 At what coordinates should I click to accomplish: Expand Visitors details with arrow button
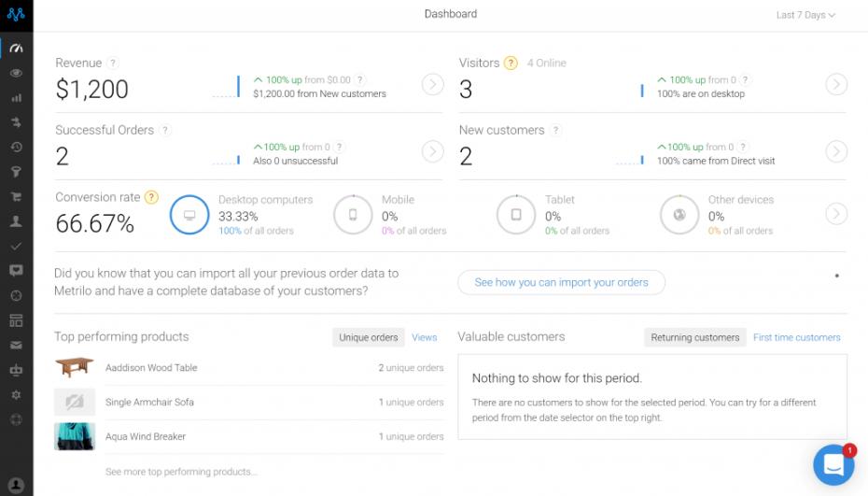click(836, 84)
